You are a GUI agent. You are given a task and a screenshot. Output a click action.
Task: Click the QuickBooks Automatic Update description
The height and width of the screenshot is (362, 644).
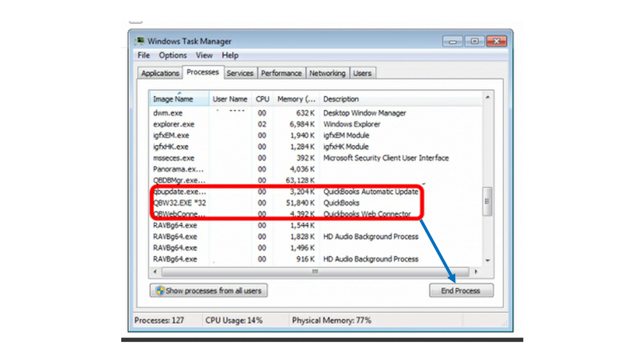pyautogui.click(x=371, y=192)
